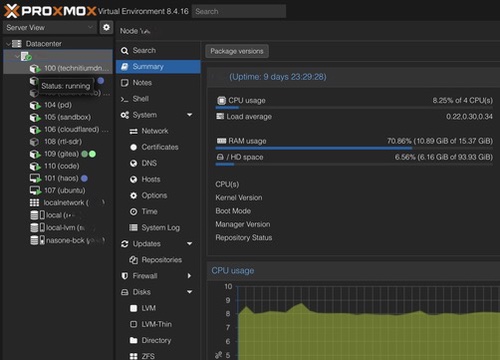Expand the Firewall submenu arrow

pos(189,276)
